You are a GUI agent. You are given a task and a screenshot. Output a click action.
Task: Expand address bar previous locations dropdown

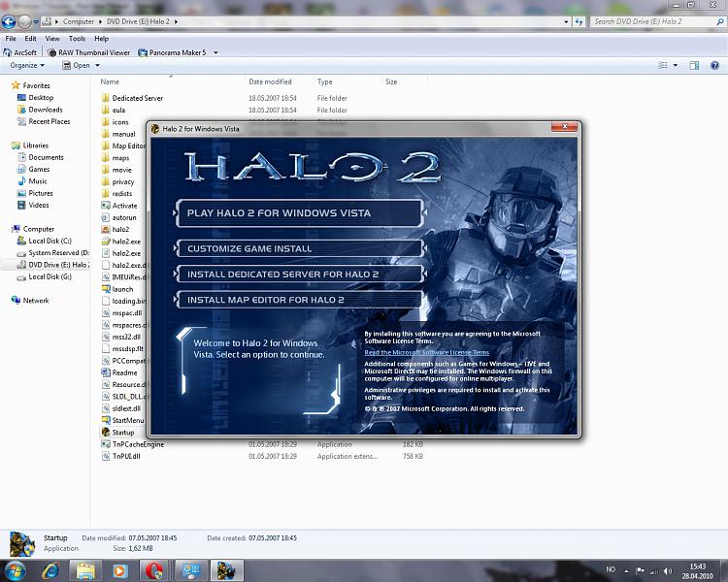(566, 21)
